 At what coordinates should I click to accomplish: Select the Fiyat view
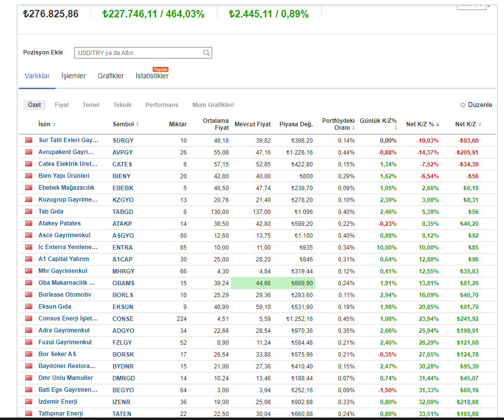tap(62, 105)
